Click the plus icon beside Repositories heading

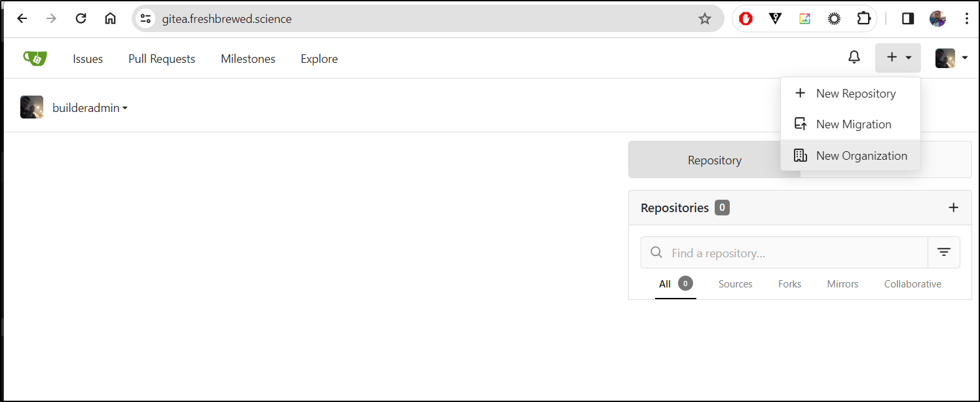(954, 208)
